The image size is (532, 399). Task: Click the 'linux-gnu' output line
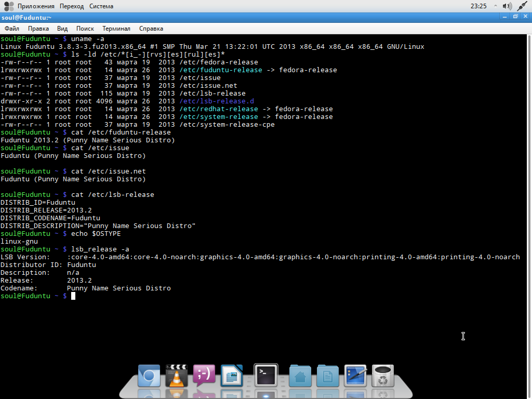(19, 242)
